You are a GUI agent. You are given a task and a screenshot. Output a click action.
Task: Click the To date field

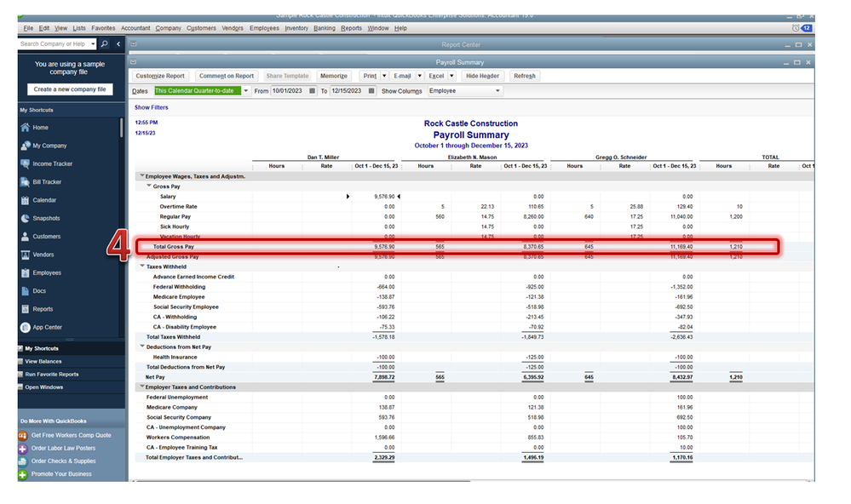coord(348,91)
